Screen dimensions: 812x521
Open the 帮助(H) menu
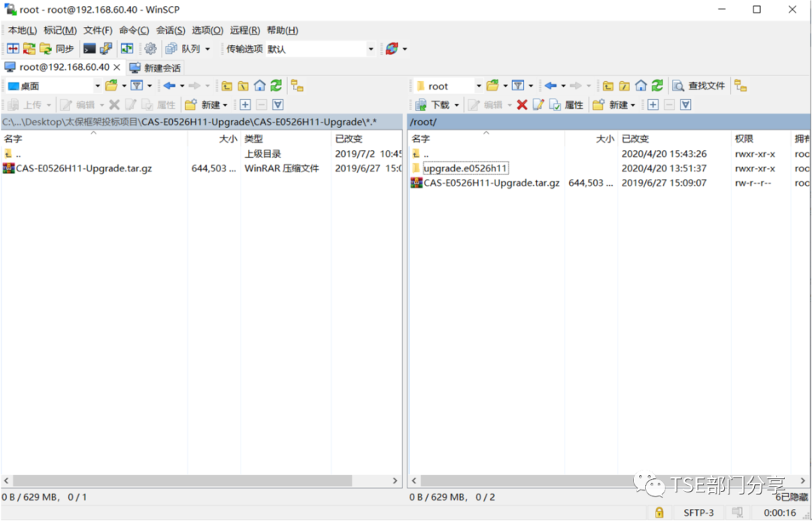(282, 30)
